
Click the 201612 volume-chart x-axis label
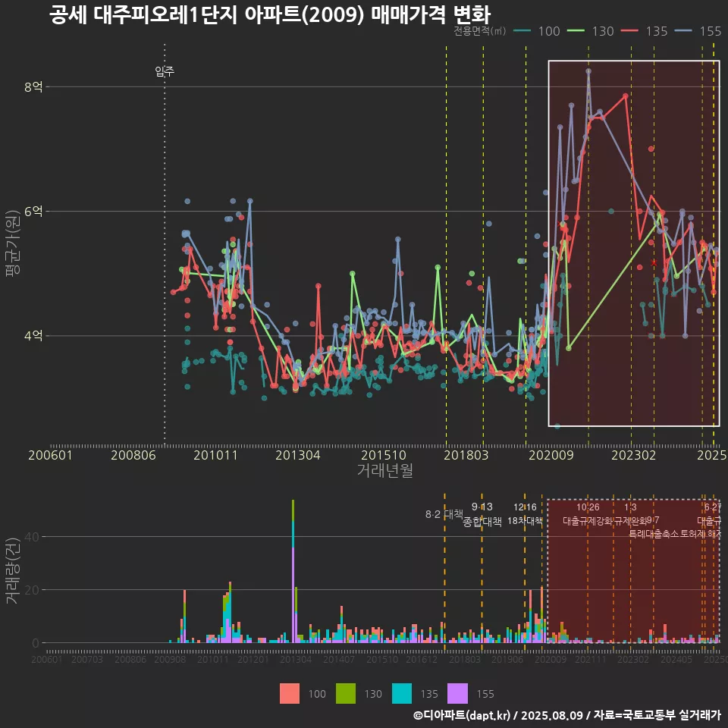click(x=422, y=659)
